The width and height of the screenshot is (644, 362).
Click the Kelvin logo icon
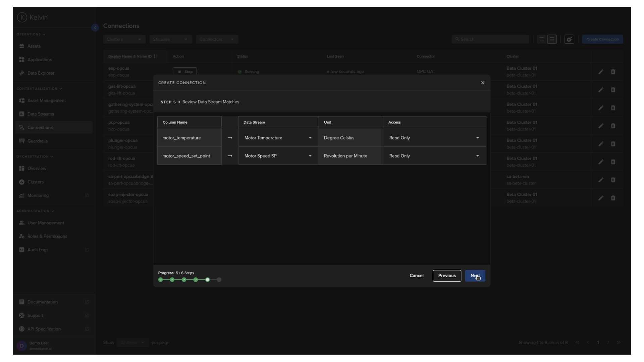[x=22, y=17]
